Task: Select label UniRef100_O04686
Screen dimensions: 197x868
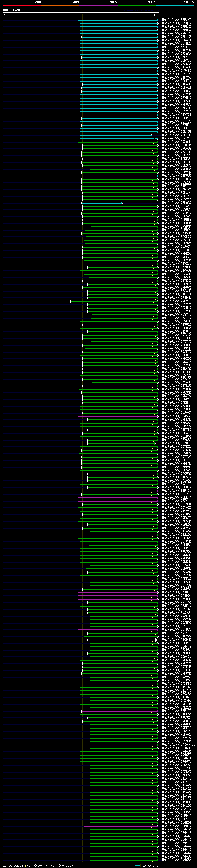Action: point(176,861)
